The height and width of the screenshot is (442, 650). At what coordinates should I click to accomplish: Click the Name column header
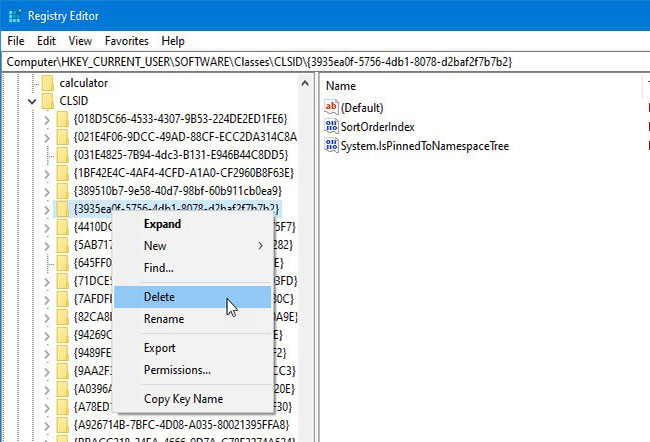click(x=342, y=86)
